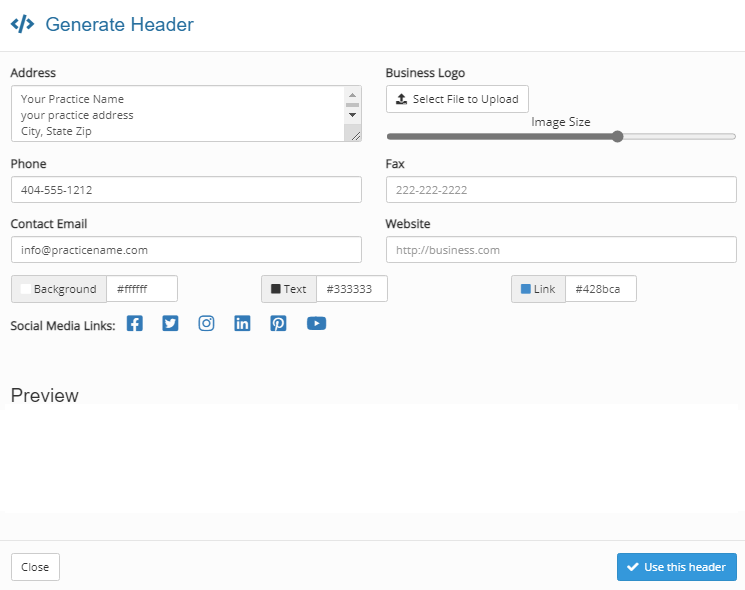Click the code brackets icon beside Generate Header
This screenshot has width=745, height=590.
pos(22,24)
